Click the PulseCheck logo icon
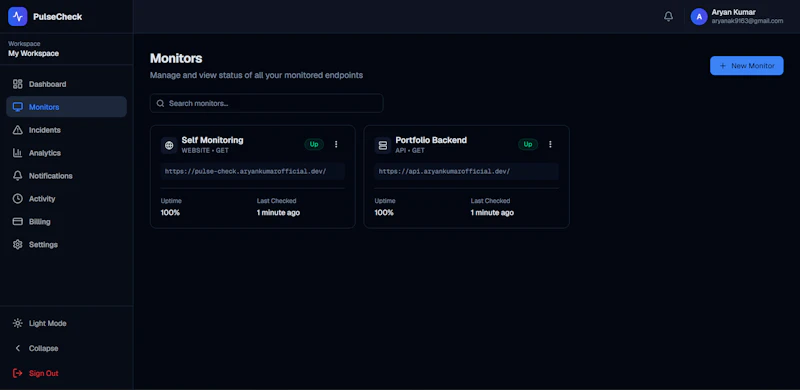This screenshot has height=390, width=800. pyautogui.click(x=18, y=16)
